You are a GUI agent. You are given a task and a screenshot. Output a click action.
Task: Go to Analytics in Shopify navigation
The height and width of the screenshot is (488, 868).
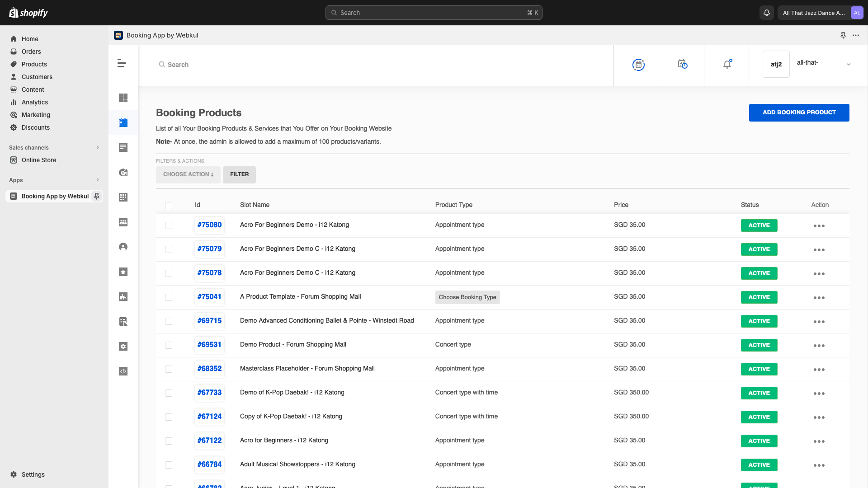(35, 102)
